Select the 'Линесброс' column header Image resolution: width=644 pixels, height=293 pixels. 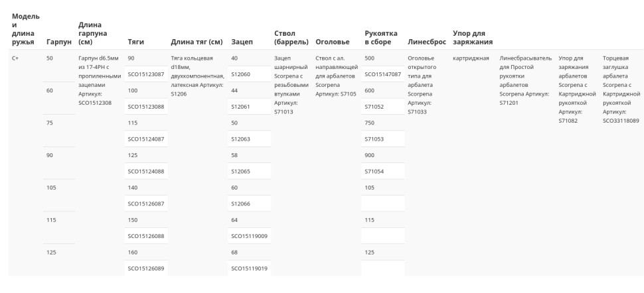pyautogui.click(x=427, y=42)
